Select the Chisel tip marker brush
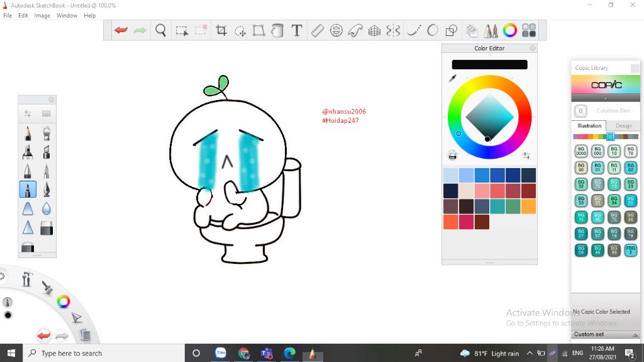 coord(47,152)
